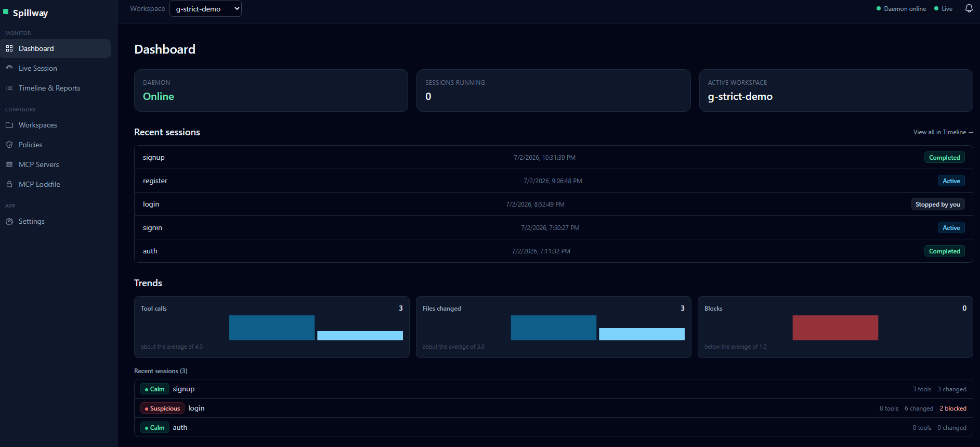Click the Dashboard grid icon in sidebar
The width and height of the screenshot is (980, 447).
tap(9, 48)
